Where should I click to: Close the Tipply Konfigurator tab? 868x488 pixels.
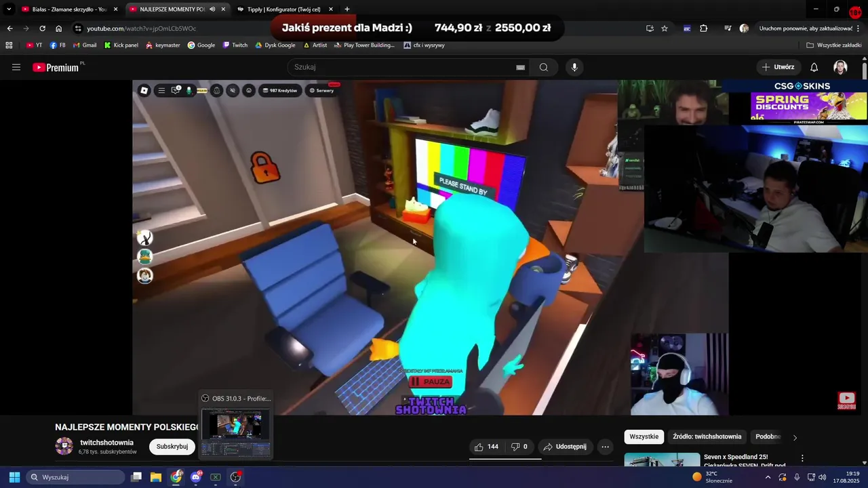coord(330,9)
